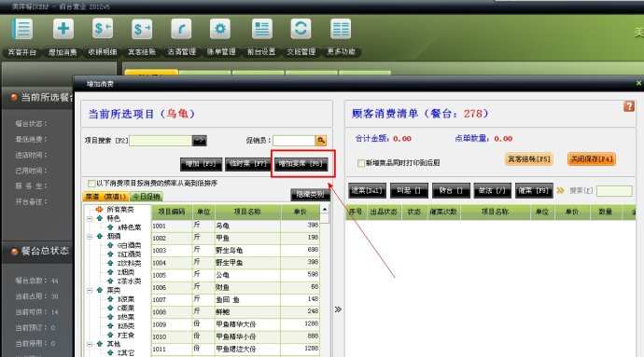Click the orange help question mark icon
Image resolution: width=644 pixels, height=357 pixels.
(x=629, y=106)
